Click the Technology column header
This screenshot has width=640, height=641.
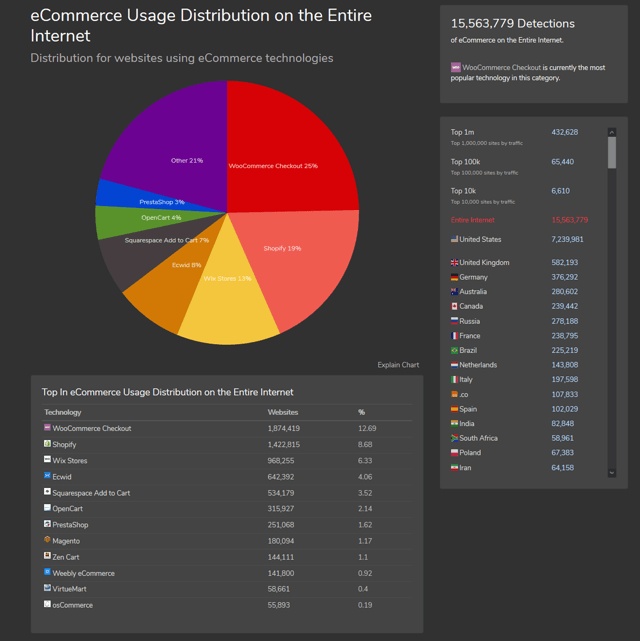[63, 412]
